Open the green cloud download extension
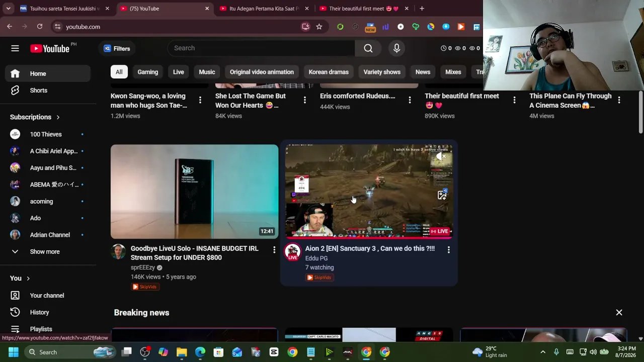 point(416,27)
